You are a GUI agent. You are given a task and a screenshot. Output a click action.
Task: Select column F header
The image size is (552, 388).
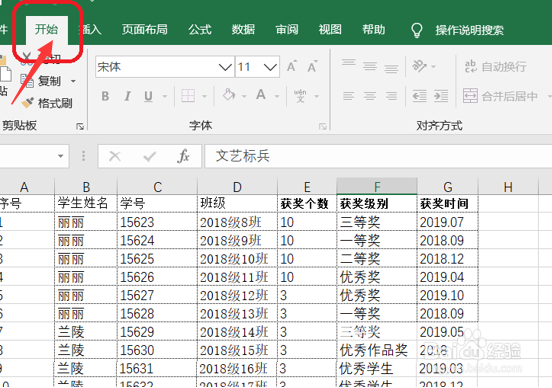[x=377, y=187]
